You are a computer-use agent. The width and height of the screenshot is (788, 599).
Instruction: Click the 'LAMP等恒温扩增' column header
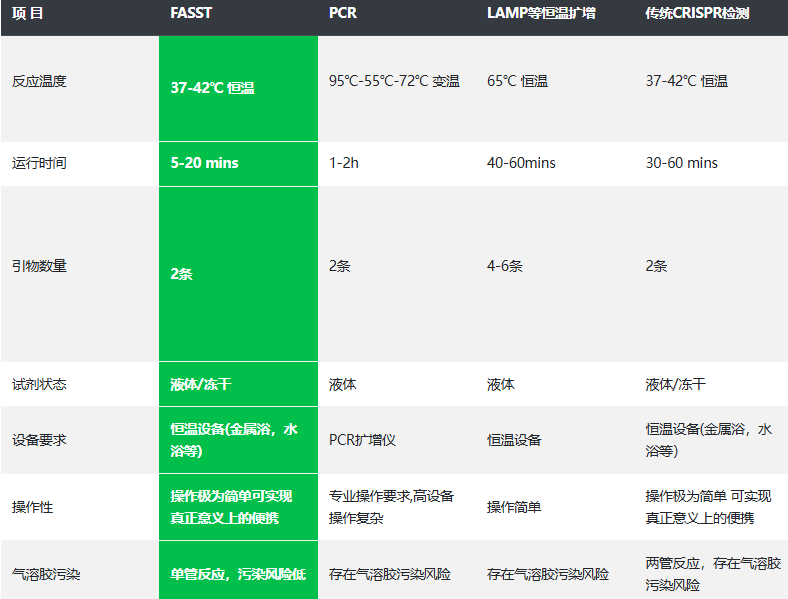541,13
